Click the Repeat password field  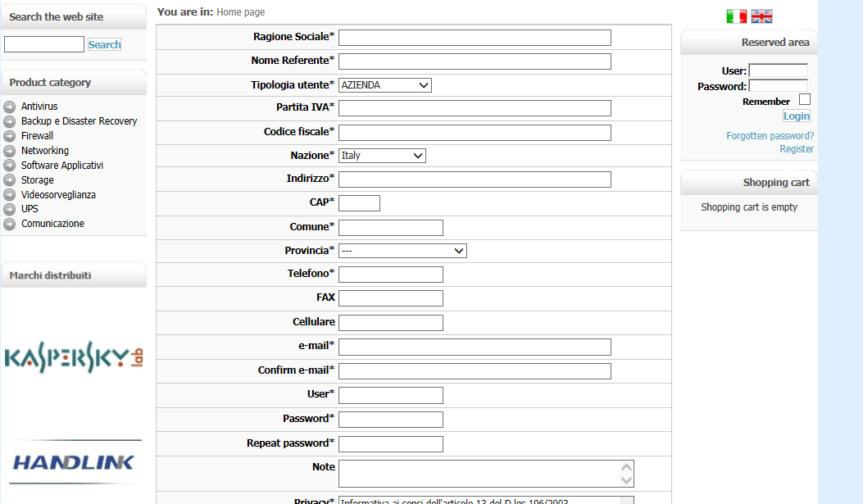coord(391,444)
